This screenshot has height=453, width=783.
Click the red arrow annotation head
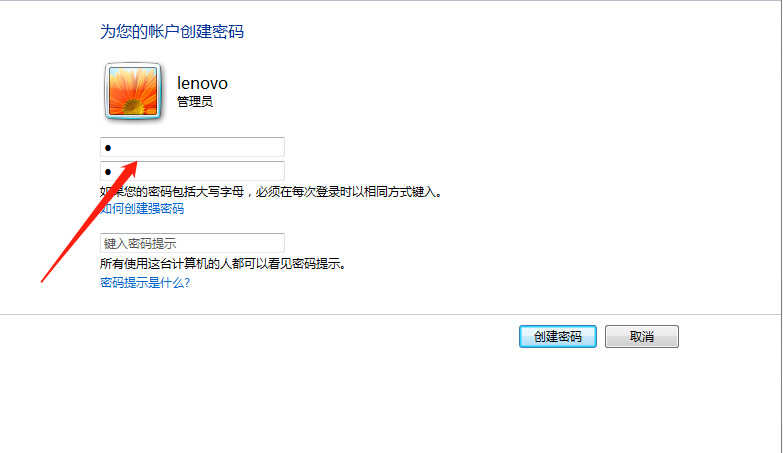tap(130, 169)
